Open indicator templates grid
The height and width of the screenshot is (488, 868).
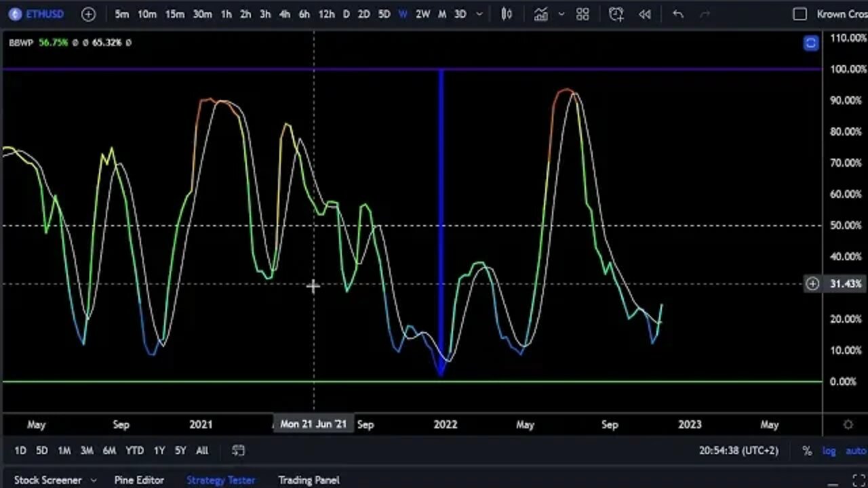[x=583, y=14]
